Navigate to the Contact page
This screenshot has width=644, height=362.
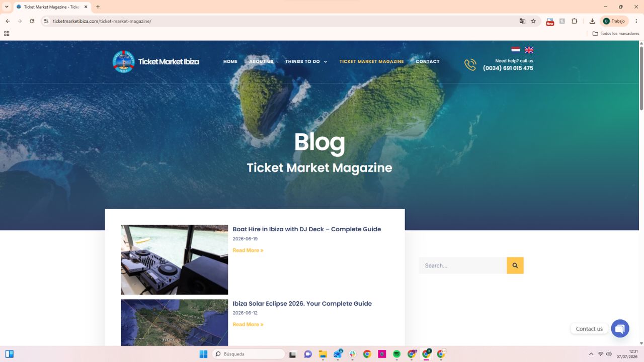click(428, 62)
